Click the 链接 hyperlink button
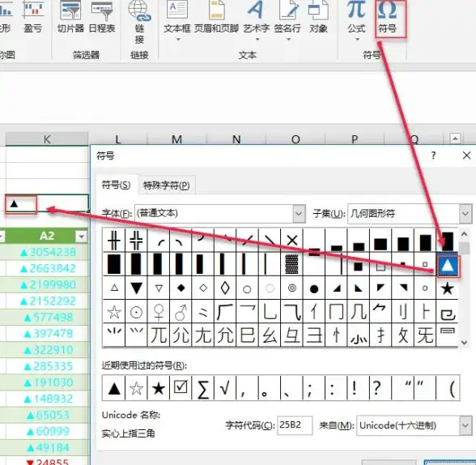476x465 pixels. (x=139, y=22)
